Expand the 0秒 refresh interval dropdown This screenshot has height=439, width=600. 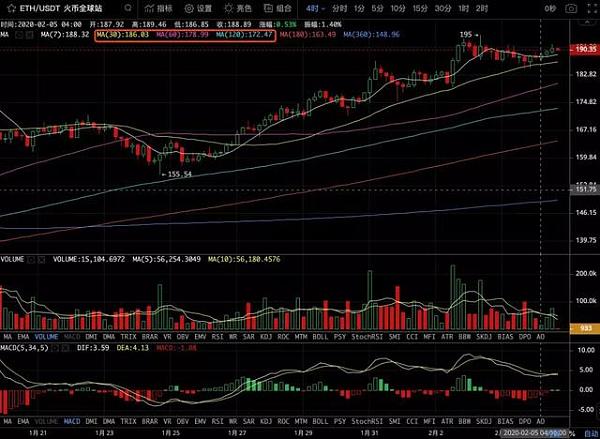coord(550,8)
